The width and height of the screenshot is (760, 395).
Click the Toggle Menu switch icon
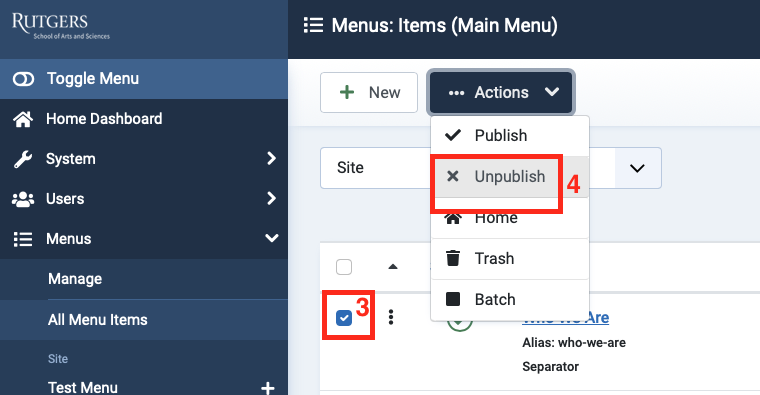tap(23, 79)
